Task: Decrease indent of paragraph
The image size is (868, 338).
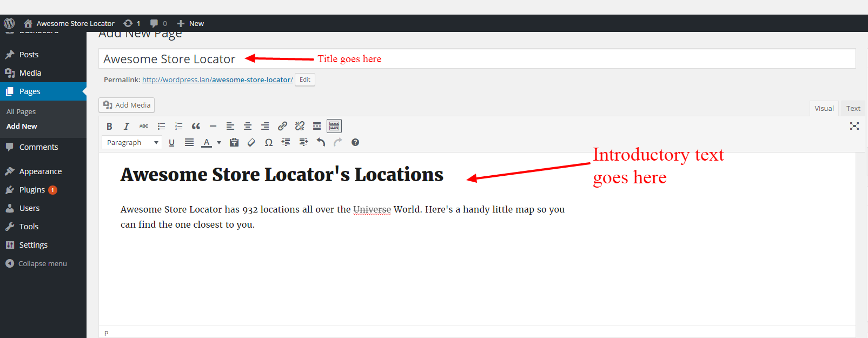Action: pos(286,142)
